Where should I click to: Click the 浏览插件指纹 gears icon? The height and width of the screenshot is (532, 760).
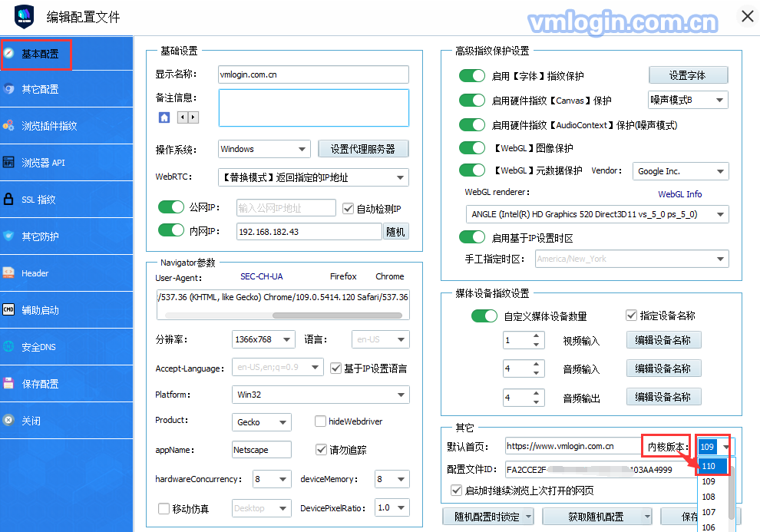(8, 125)
